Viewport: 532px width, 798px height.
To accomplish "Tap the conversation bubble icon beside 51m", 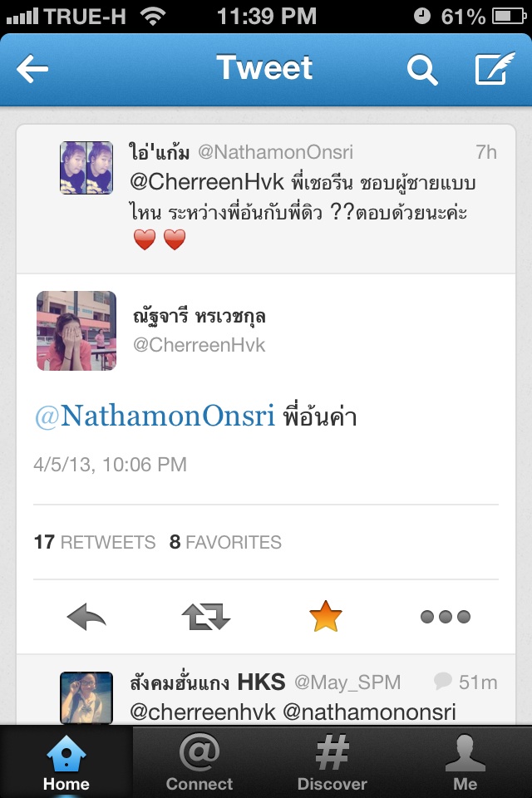I will [443, 681].
